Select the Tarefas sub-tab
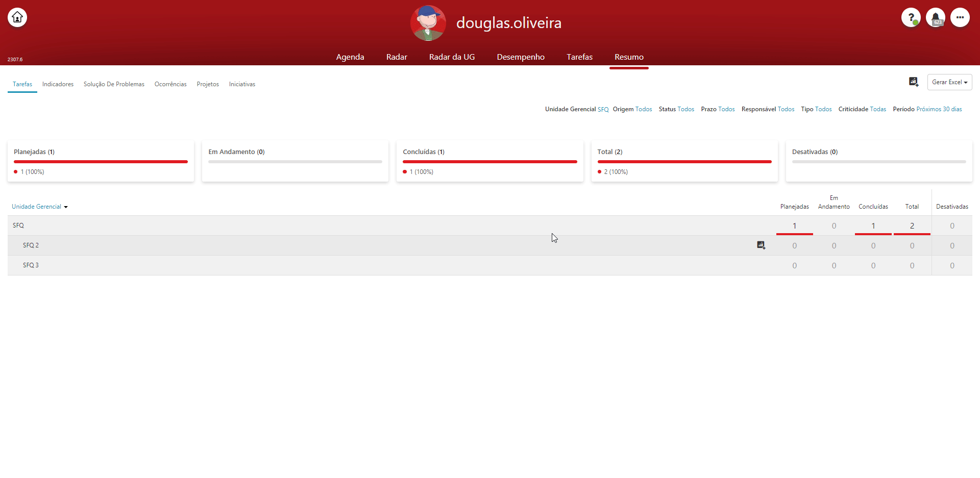Screen dimensions: 980x478 [x=22, y=84]
